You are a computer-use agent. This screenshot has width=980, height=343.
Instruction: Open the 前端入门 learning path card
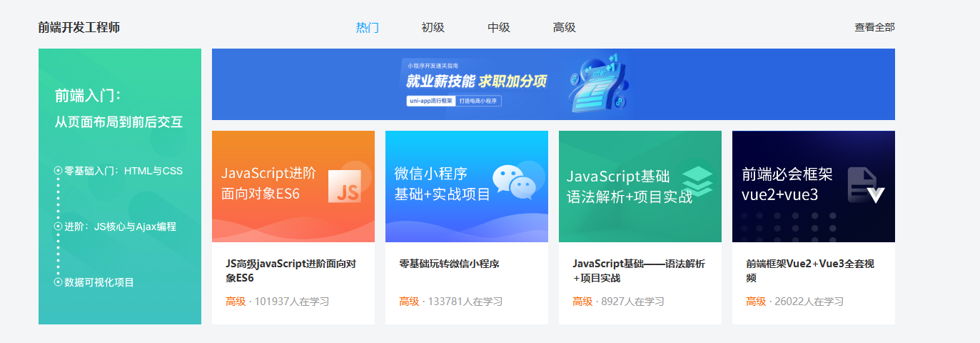point(120,187)
